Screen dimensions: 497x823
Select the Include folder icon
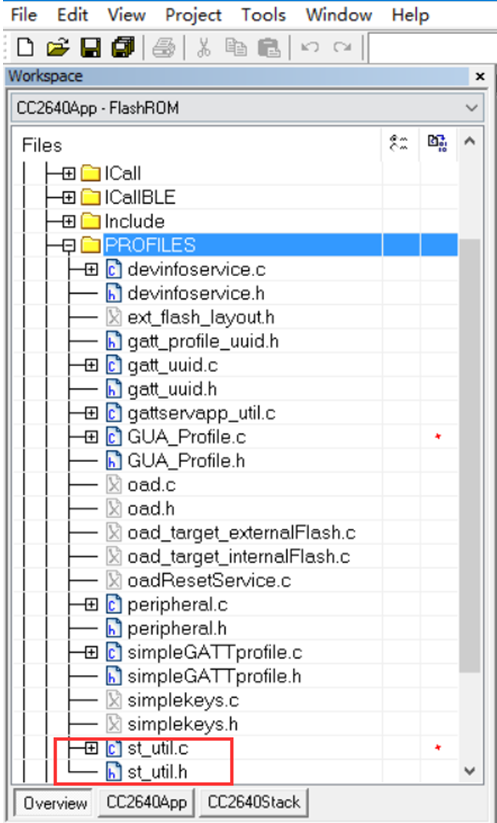point(91,221)
